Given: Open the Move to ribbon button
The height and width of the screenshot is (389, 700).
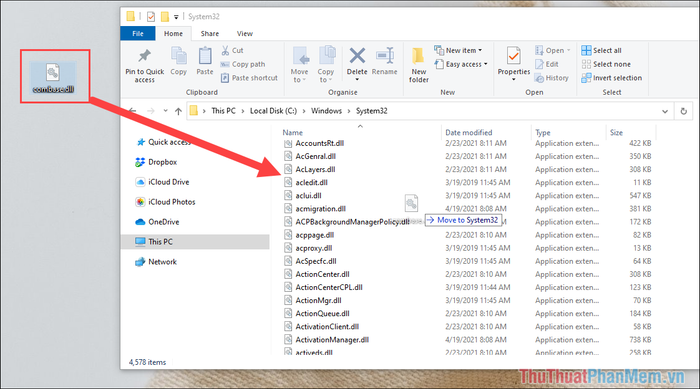Looking at the screenshot, I should pos(300,65).
